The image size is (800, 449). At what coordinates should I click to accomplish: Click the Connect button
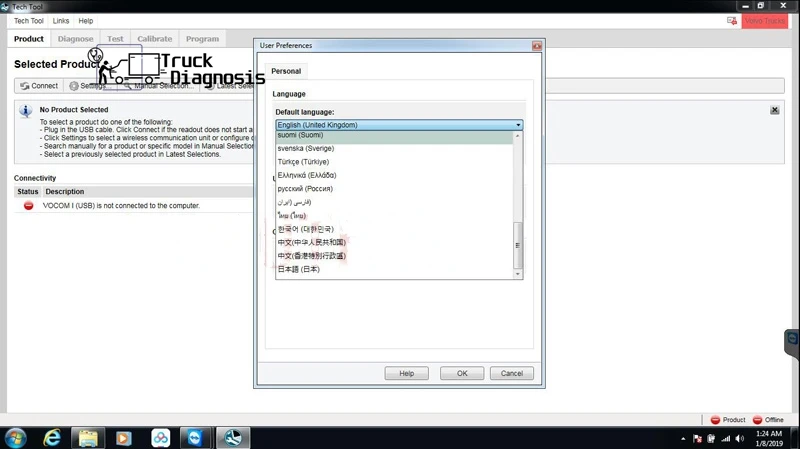coord(39,86)
